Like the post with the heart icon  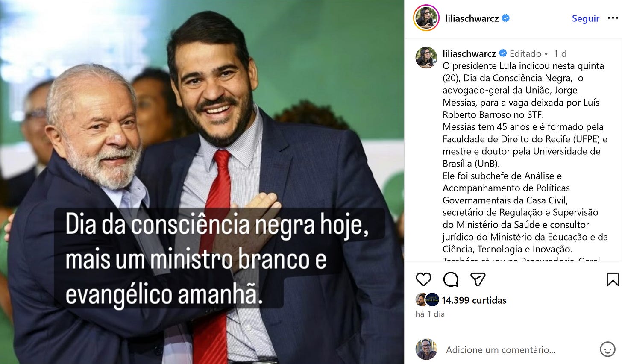423,279
